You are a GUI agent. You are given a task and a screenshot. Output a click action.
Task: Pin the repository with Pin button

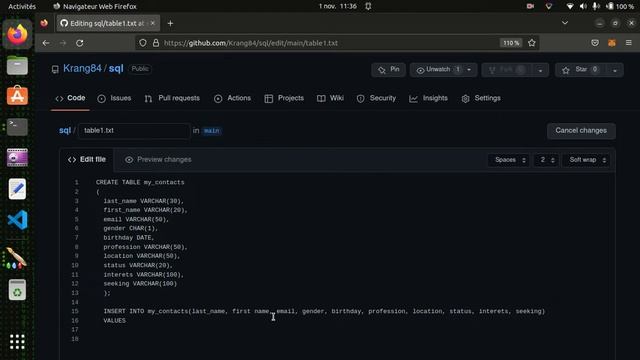(x=389, y=70)
